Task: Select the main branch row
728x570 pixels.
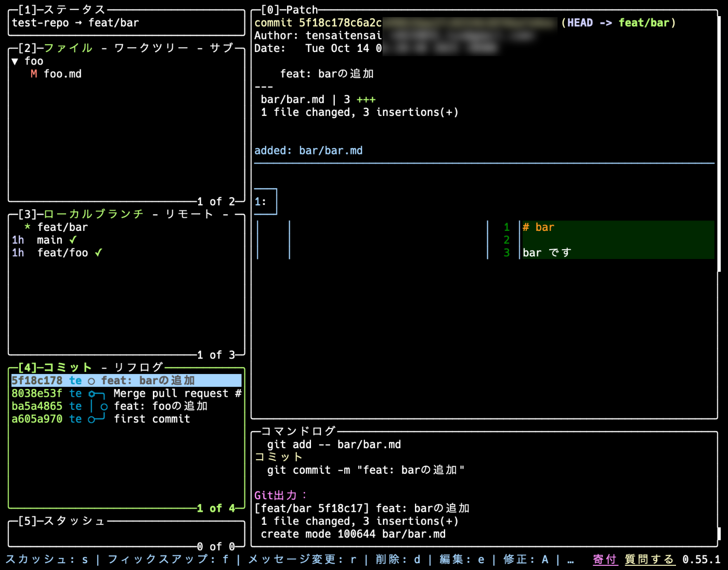Action: click(x=126, y=240)
